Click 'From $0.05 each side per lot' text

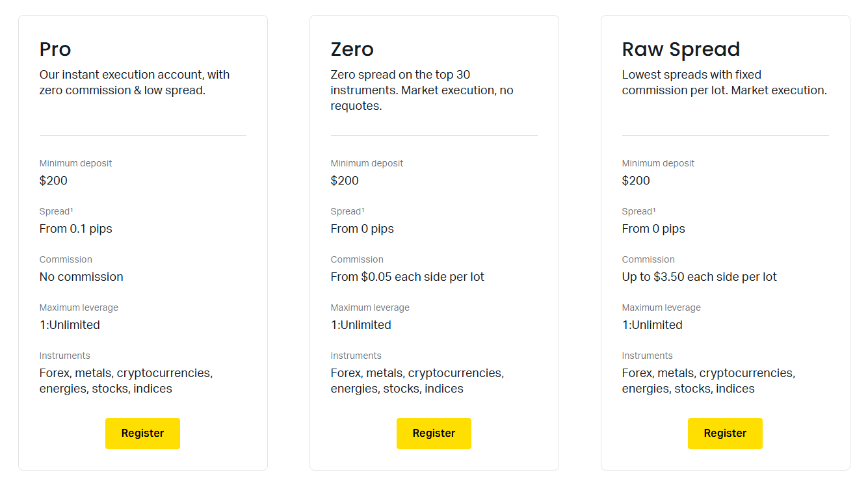click(408, 277)
